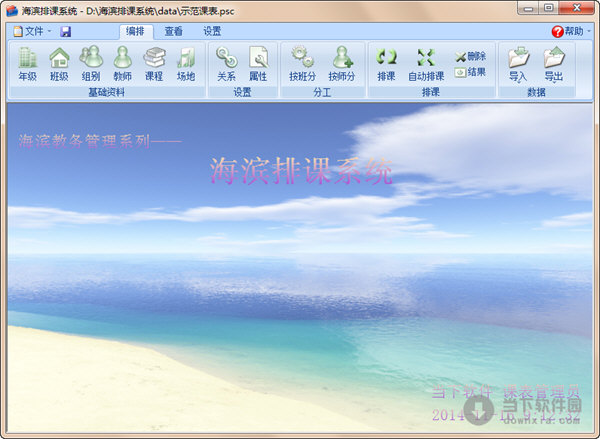Open the 班级 (class) house icon
This screenshot has width=600, height=439.
click(x=59, y=64)
